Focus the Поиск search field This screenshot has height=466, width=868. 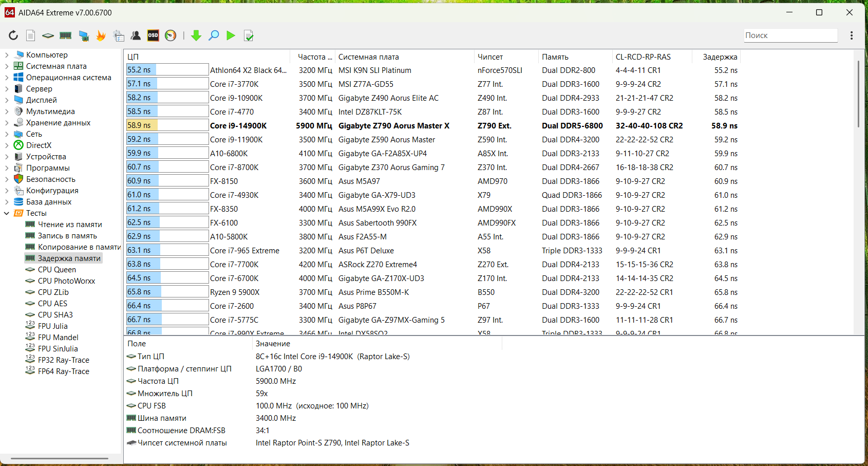790,35
